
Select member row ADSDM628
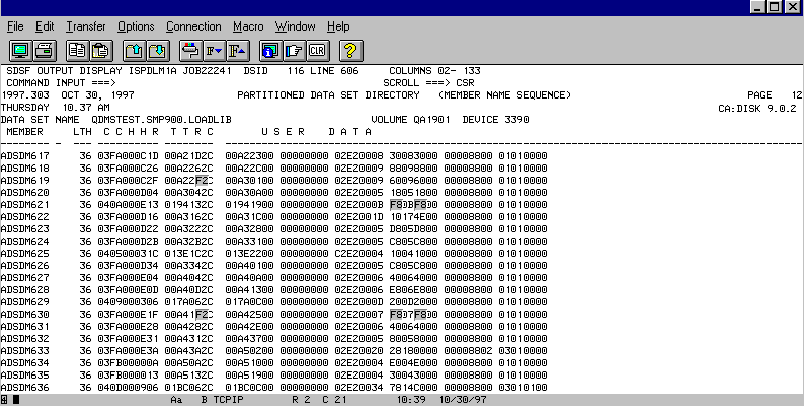click(x=274, y=290)
